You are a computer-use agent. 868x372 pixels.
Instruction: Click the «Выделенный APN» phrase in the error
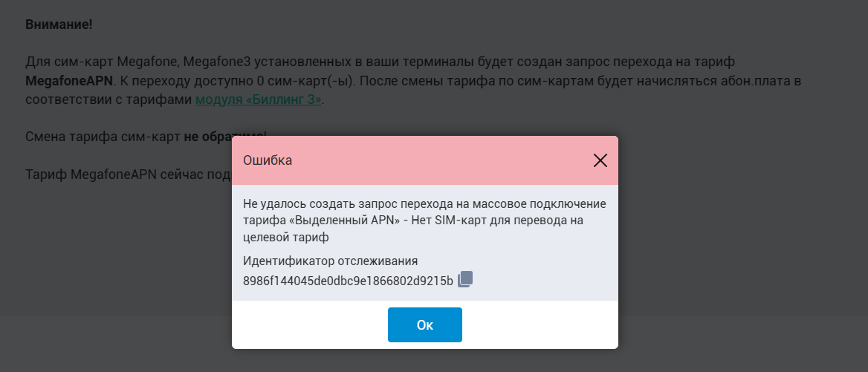(x=332, y=221)
